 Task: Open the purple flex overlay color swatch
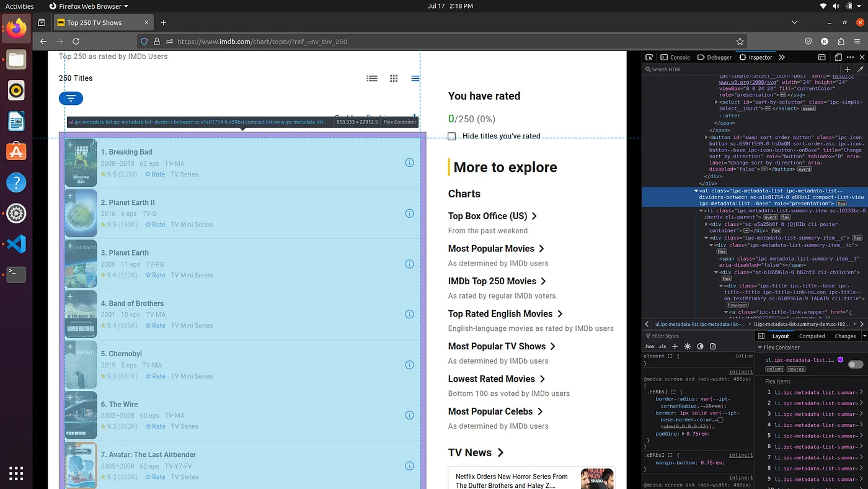[840, 359]
